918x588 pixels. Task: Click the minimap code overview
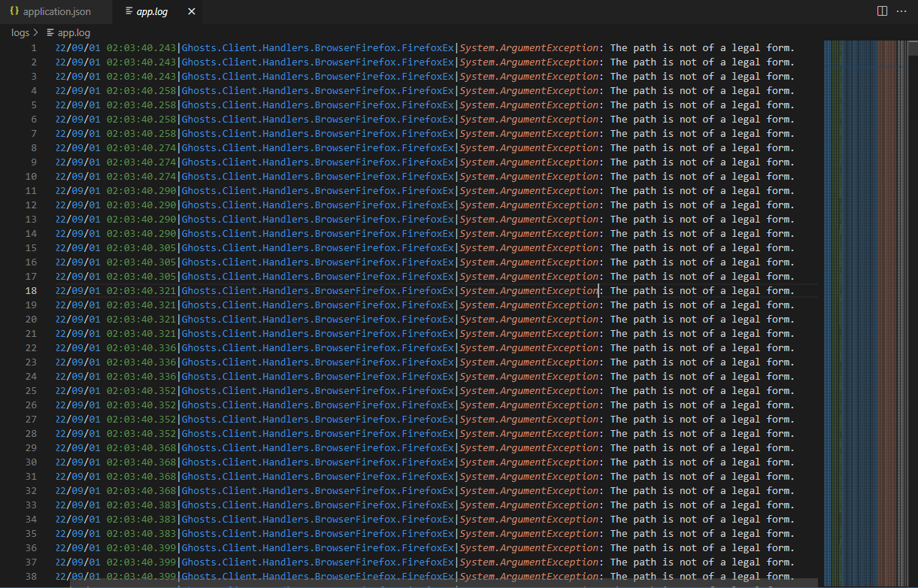click(x=865, y=313)
